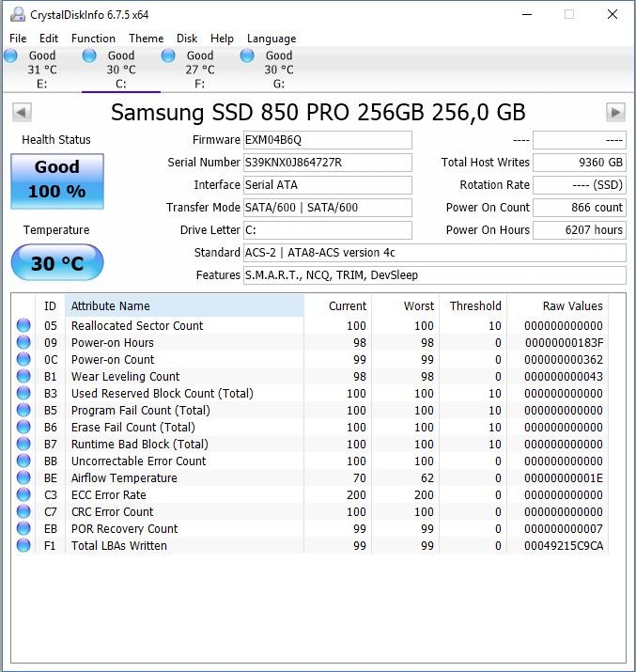Click the Standard field ACS-2
Viewport: 636px width, 672px height.
(435, 253)
